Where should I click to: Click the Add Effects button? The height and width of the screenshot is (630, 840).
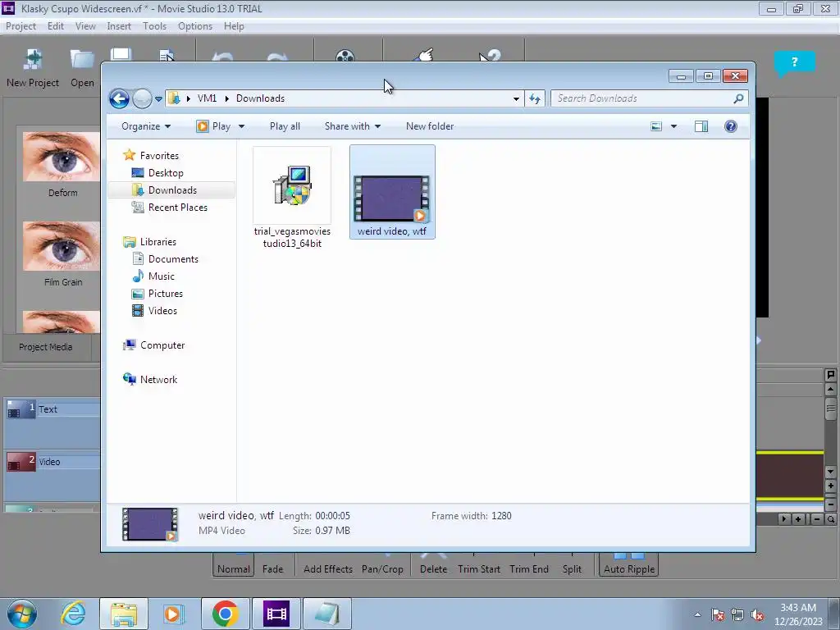click(328, 569)
